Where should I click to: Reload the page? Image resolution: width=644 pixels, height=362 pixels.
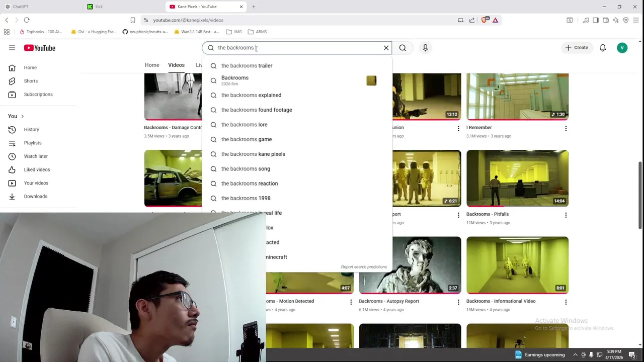click(27, 20)
